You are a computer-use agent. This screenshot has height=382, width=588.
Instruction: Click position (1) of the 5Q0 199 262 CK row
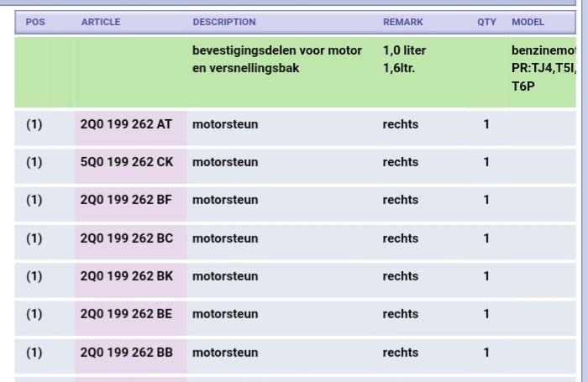click(x=34, y=162)
